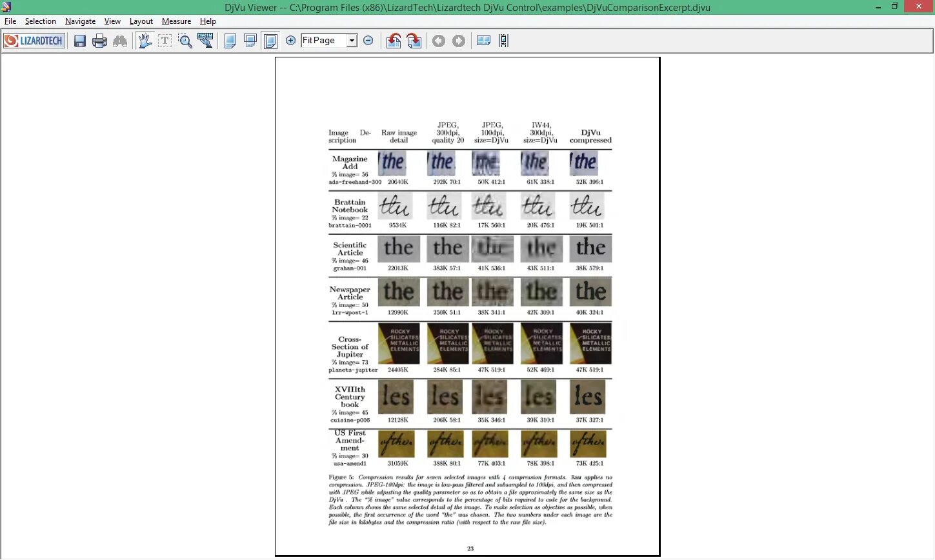Click the 'Cross-Section of Jupiter' row label
The image size is (935, 560).
point(350,346)
